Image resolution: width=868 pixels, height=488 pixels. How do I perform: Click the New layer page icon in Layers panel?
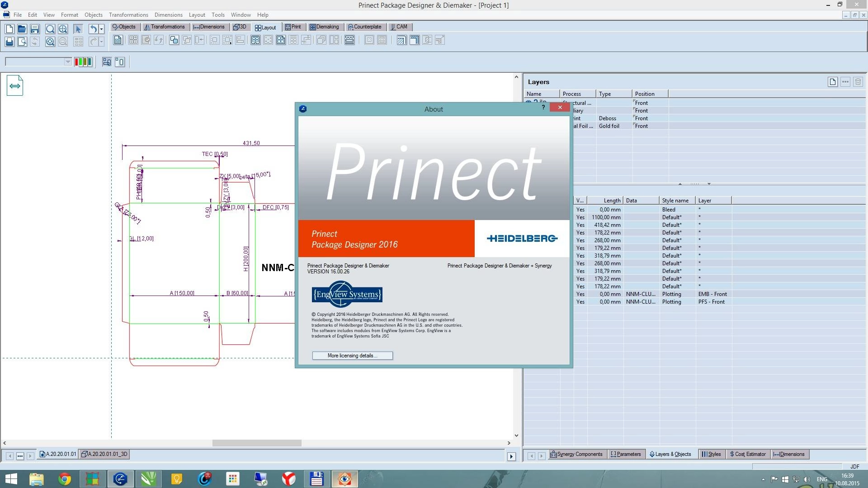pos(832,82)
